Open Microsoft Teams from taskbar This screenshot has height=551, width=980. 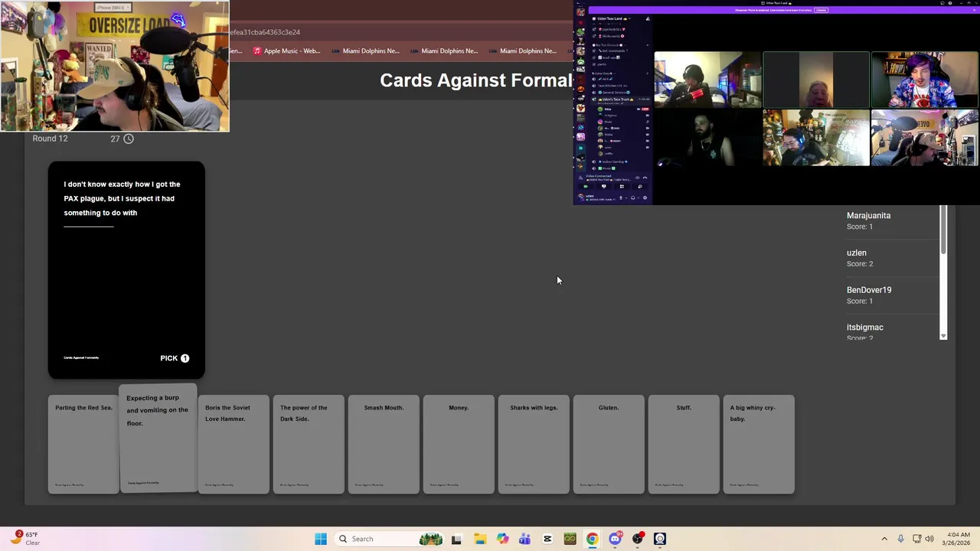tap(524, 539)
